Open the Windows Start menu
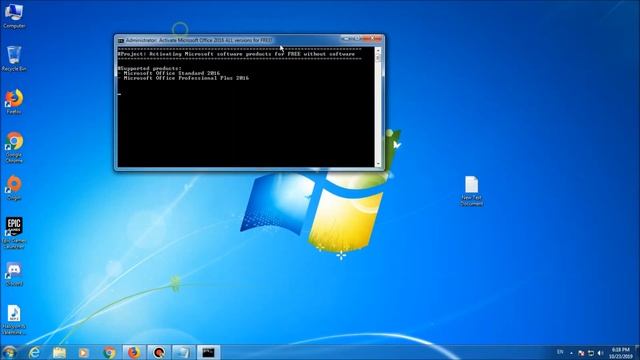Screen dimensions: 640x360 click(x=9, y=352)
